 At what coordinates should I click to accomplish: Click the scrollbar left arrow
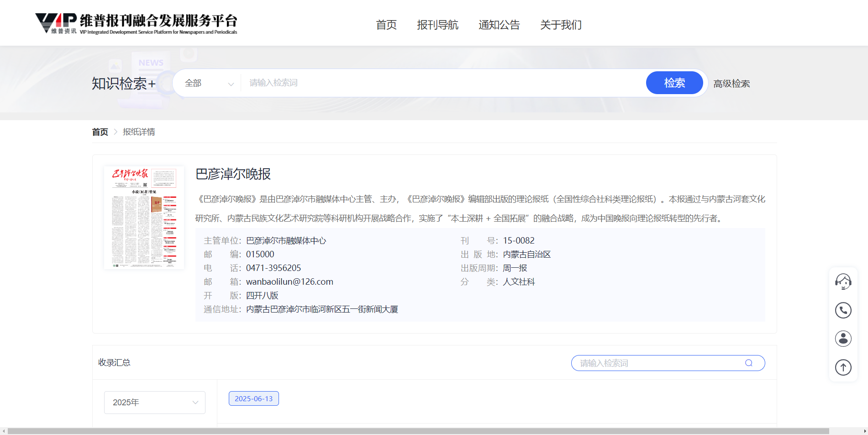tap(4, 431)
